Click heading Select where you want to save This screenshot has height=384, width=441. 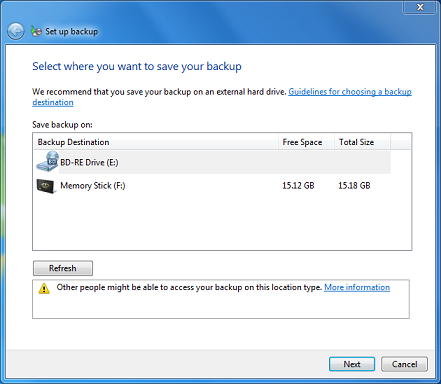pyautogui.click(x=137, y=66)
